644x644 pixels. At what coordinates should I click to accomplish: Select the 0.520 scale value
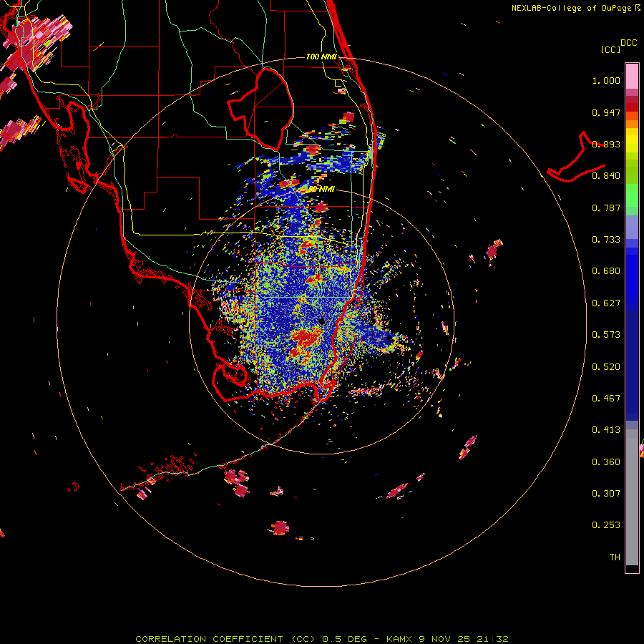click(x=606, y=367)
